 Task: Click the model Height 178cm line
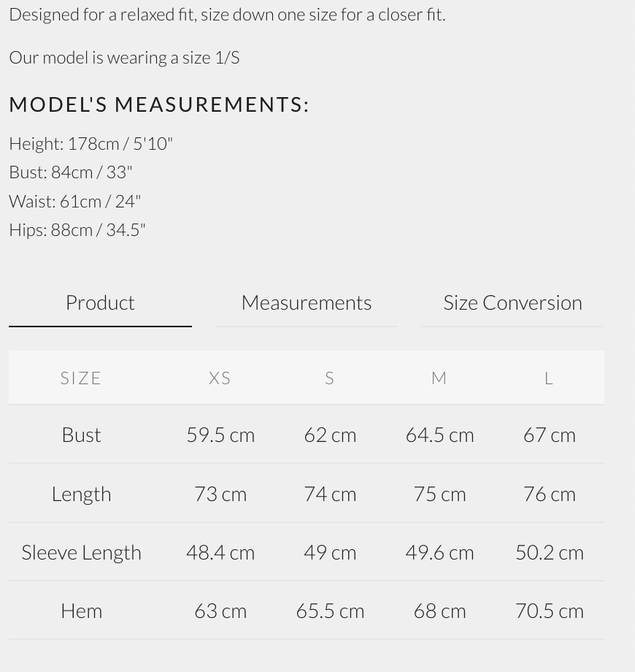(x=91, y=143)
